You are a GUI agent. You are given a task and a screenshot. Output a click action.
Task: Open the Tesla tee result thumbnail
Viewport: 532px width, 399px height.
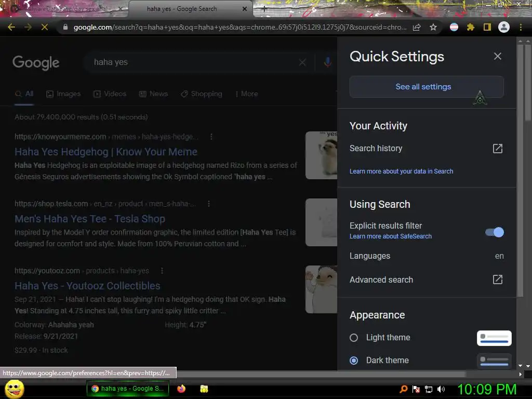click(x=321, y=222)
